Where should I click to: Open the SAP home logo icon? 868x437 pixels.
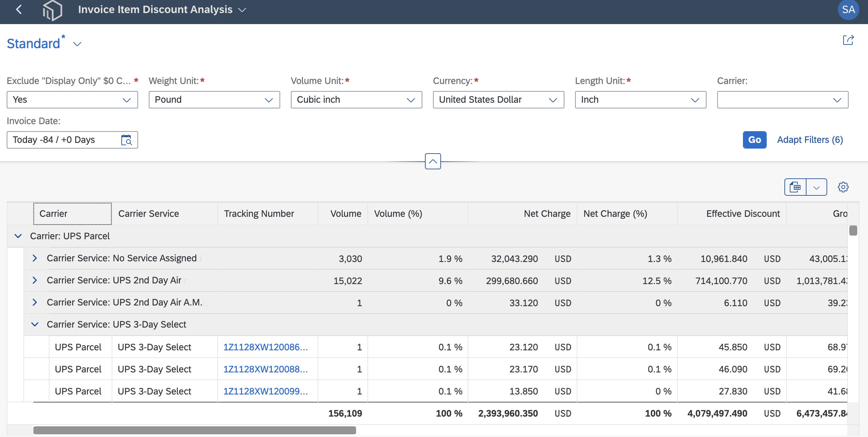pos(52,10)
